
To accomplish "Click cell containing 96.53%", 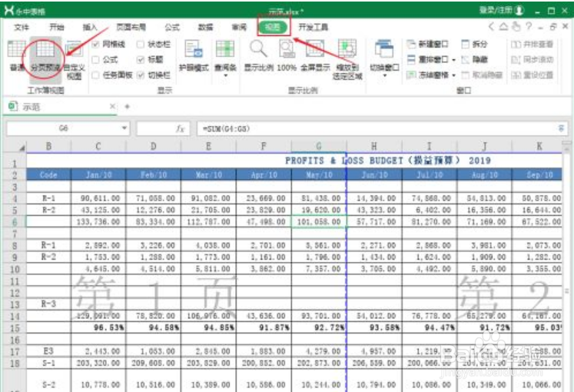I will [x=98, y=327].
